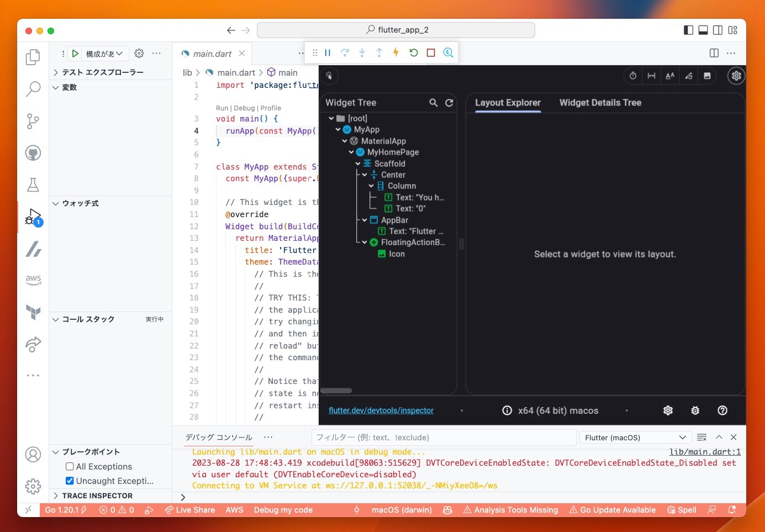Trigger Hot Reload lightning bolt
This screenshot has height=532, width=765.
[x=396, y=52]
